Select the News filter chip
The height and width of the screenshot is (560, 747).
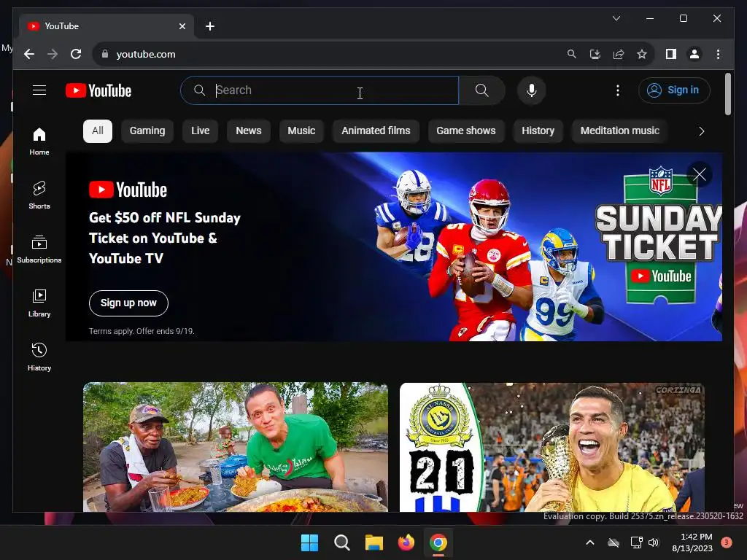[x=248, y=131]
